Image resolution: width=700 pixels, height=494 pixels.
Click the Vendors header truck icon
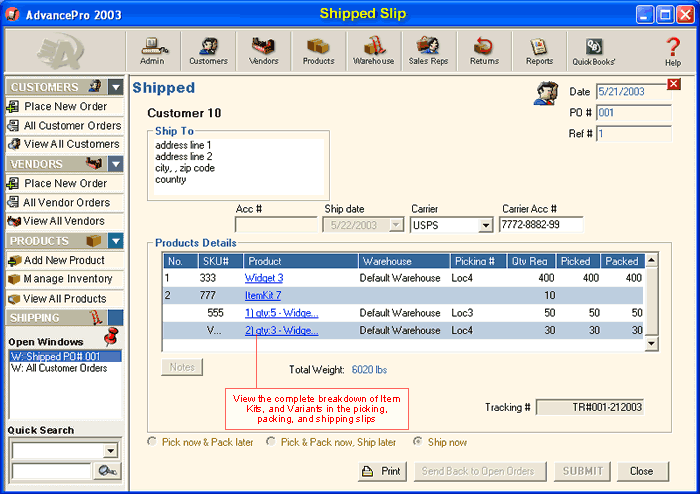(94, 163)
